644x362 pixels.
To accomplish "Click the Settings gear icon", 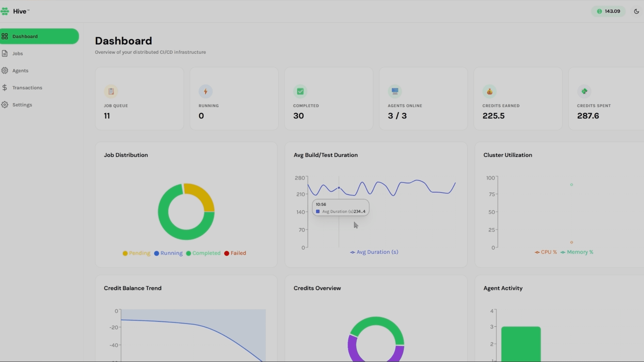I will (x=5, y=105).
